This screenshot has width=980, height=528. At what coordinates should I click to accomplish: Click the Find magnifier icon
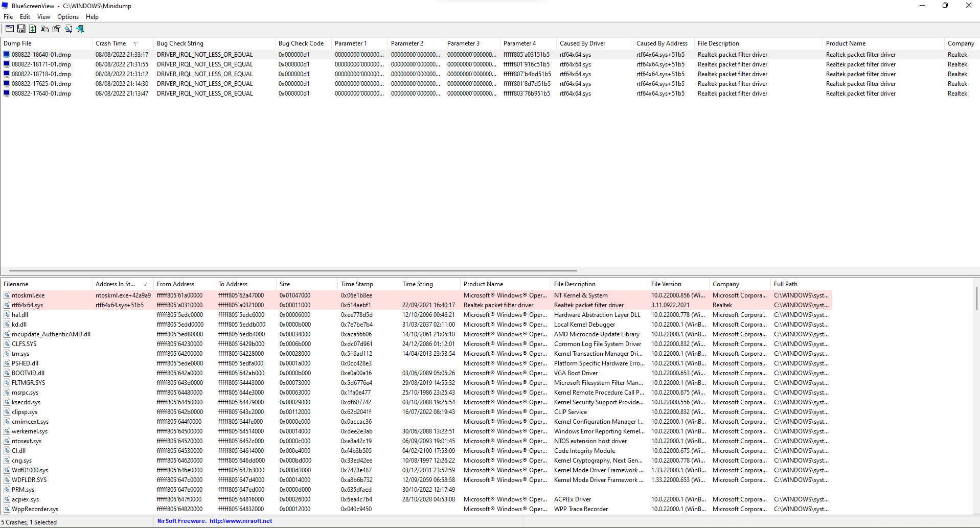69,29
